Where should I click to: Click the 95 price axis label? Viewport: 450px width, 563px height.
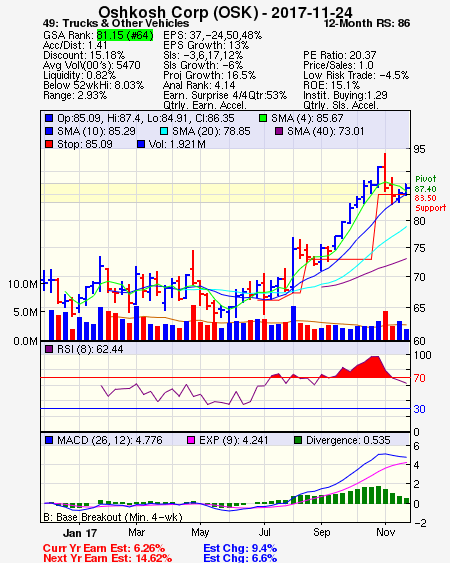[x=419, y=149]
